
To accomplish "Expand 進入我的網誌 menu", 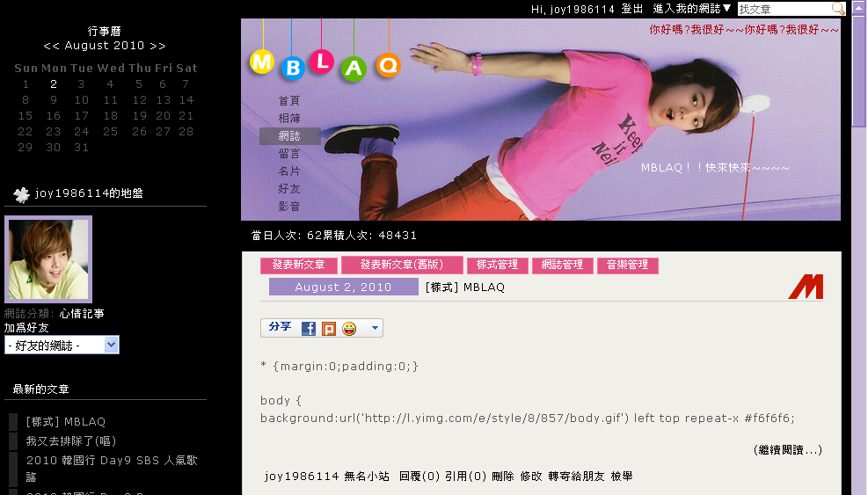I will (x=692, y=8).
